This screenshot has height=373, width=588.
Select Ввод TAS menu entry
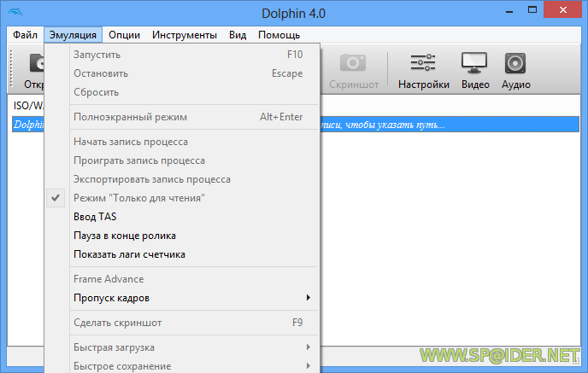click(x=95, y=217)
